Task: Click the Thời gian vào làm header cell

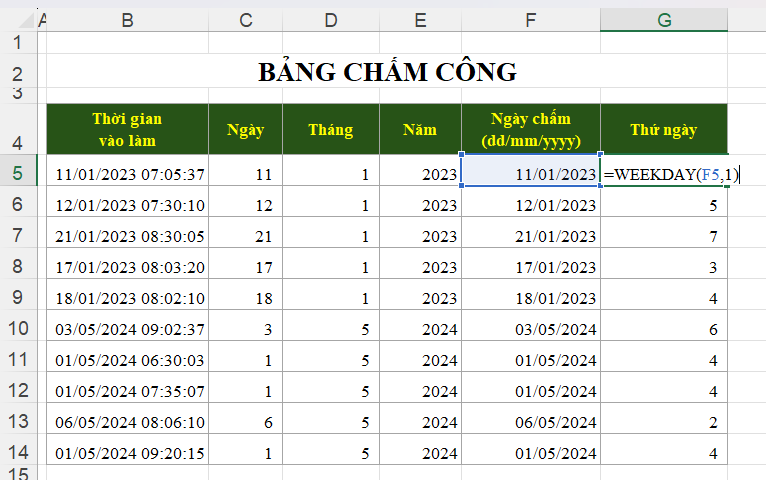Action: [x=127, y=129]
